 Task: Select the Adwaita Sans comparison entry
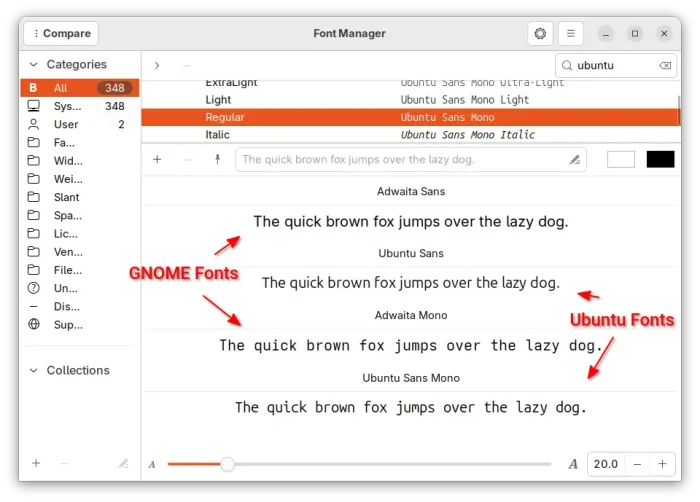coord(411,192)
